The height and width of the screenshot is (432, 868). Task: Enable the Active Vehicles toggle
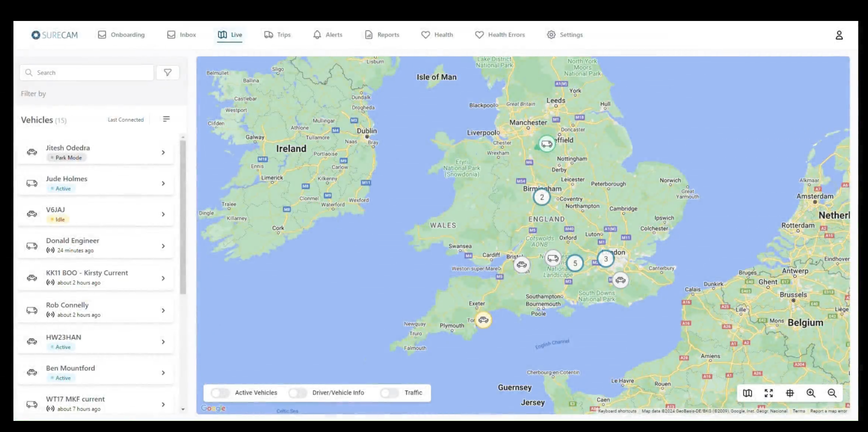pos(220,393)
